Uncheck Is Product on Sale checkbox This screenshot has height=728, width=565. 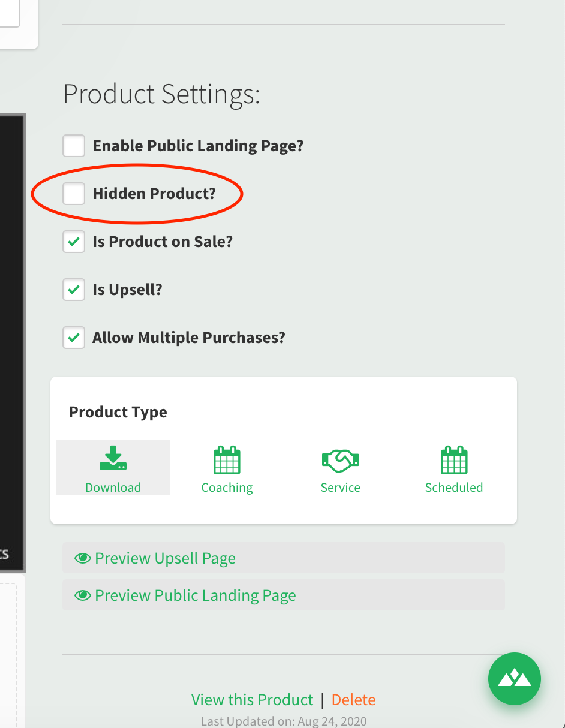[74, 242]
